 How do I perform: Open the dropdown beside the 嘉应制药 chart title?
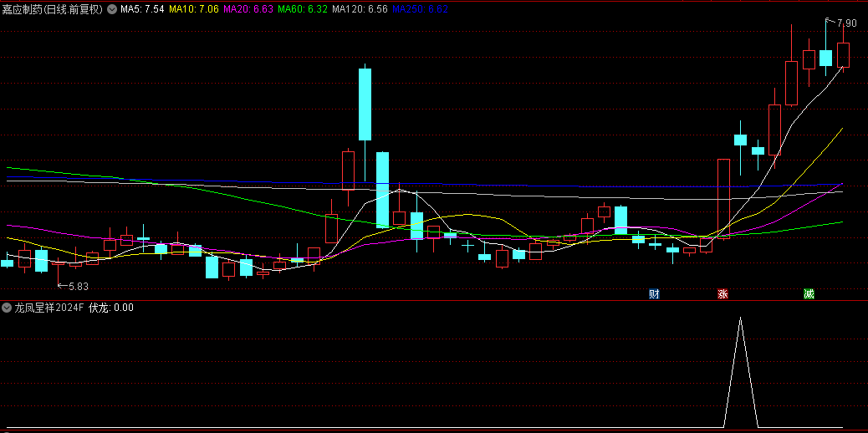coord(112,9)
